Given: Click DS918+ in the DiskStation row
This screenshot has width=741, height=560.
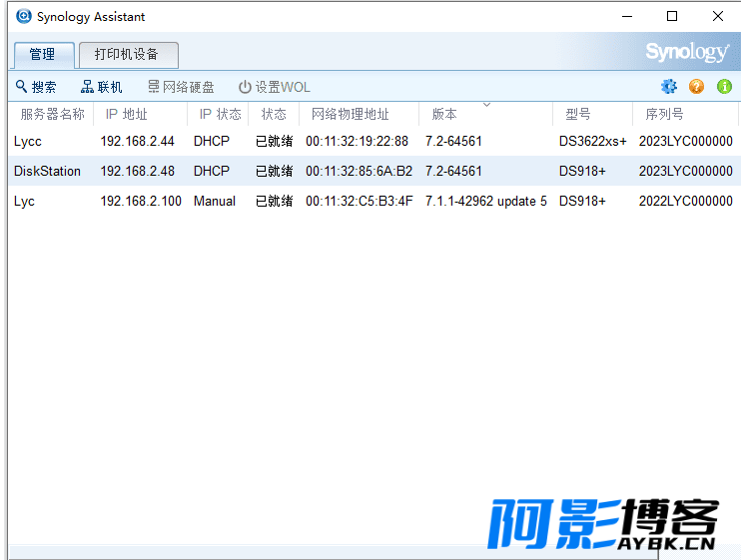Looking at the screenshot, I should (582, 171).
